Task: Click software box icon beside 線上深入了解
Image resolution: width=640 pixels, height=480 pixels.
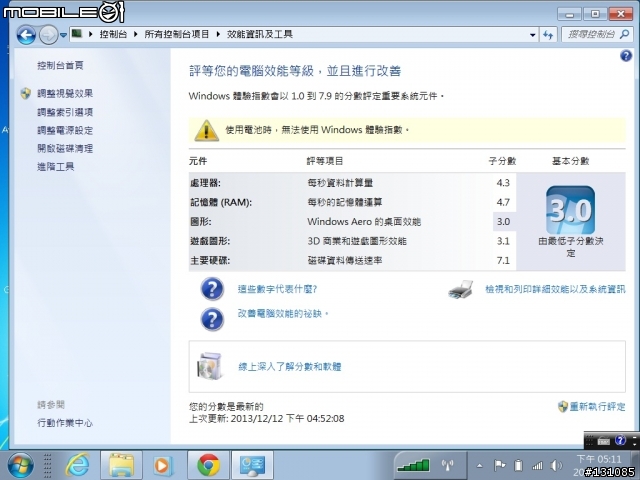Action: 210,366
